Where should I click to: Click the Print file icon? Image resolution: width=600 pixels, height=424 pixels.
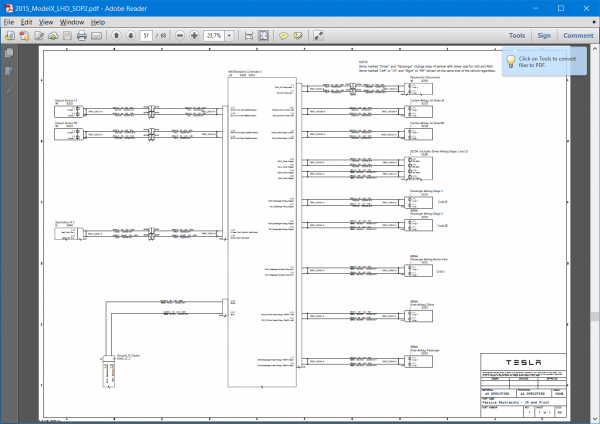pos(82,36)
